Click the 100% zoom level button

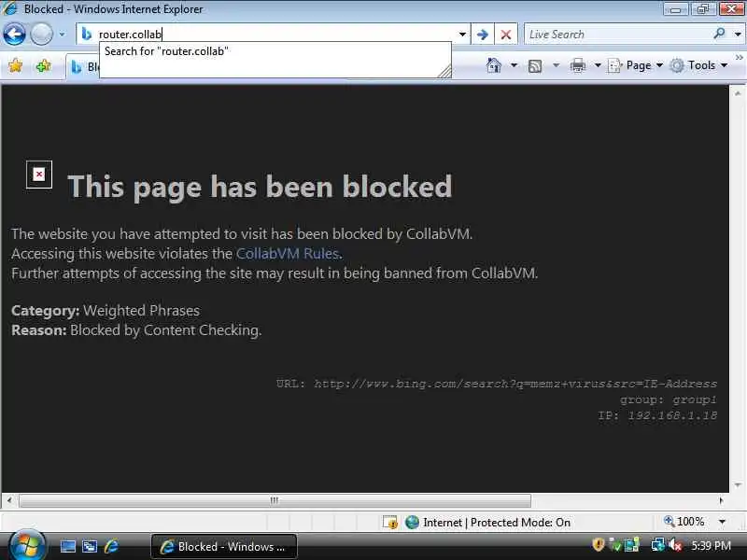coord(684,522)
